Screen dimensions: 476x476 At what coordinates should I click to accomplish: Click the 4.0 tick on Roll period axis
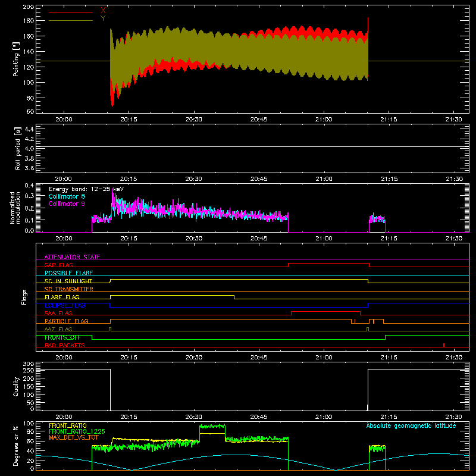click(x=29, y=149)
